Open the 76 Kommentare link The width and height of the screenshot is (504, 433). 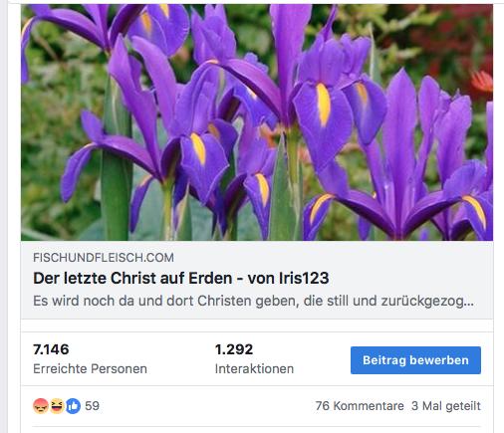[360, 406]
